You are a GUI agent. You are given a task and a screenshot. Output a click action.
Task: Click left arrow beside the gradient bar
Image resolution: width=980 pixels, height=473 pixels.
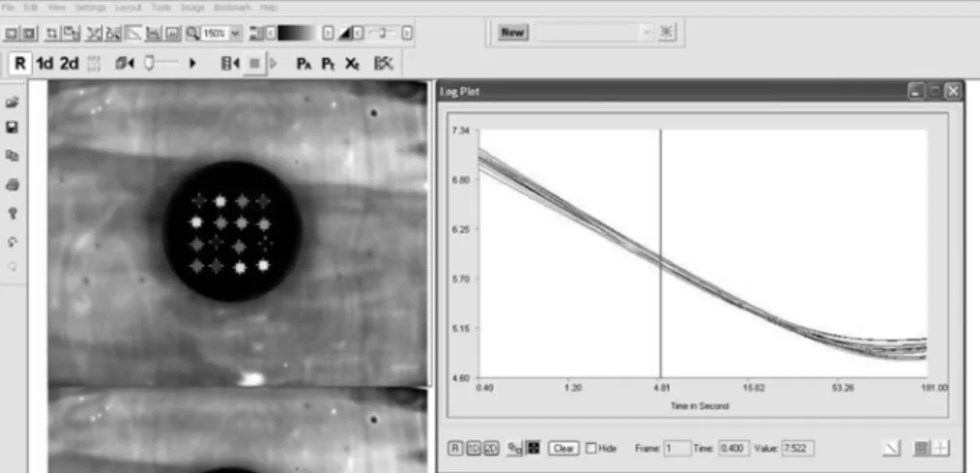point(271,33)
